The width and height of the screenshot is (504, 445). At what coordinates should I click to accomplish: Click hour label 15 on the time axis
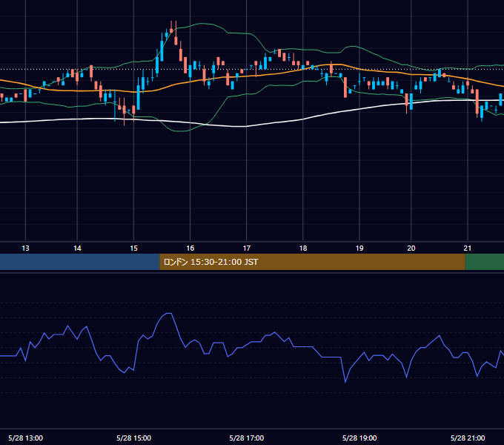tap(133, 248)
